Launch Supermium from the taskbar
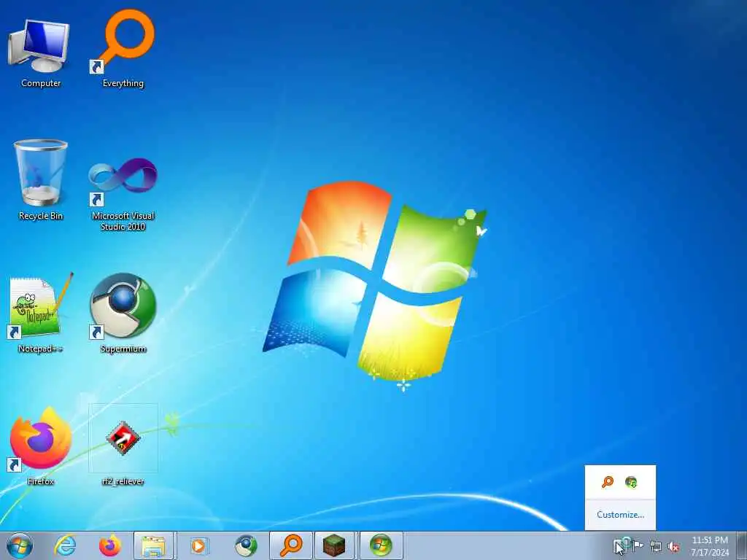Screen dimensions: 747x560 tap(245, 545)
